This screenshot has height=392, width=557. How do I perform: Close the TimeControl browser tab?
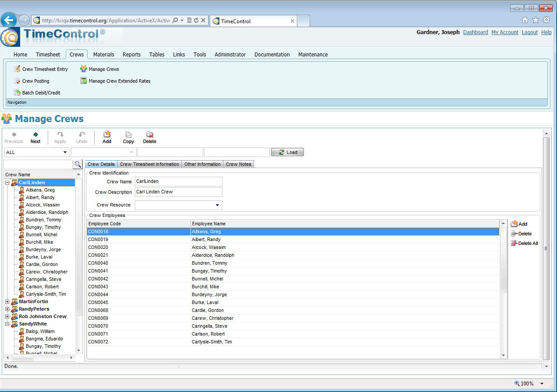pyautogui.click(x=293, y=21)
